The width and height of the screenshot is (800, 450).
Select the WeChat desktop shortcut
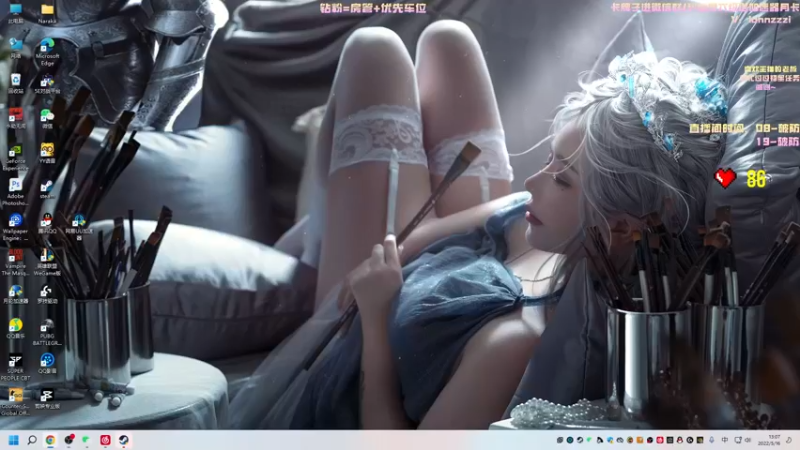pos(47,118)
